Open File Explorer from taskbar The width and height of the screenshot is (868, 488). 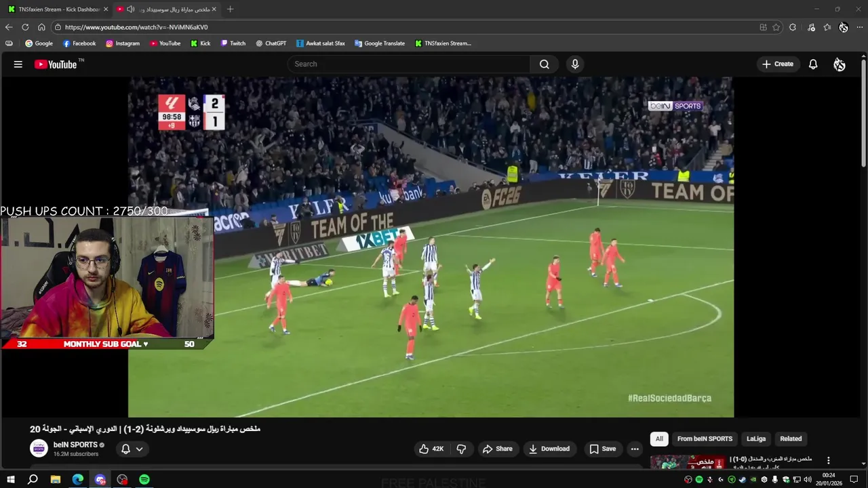point(56,479)
